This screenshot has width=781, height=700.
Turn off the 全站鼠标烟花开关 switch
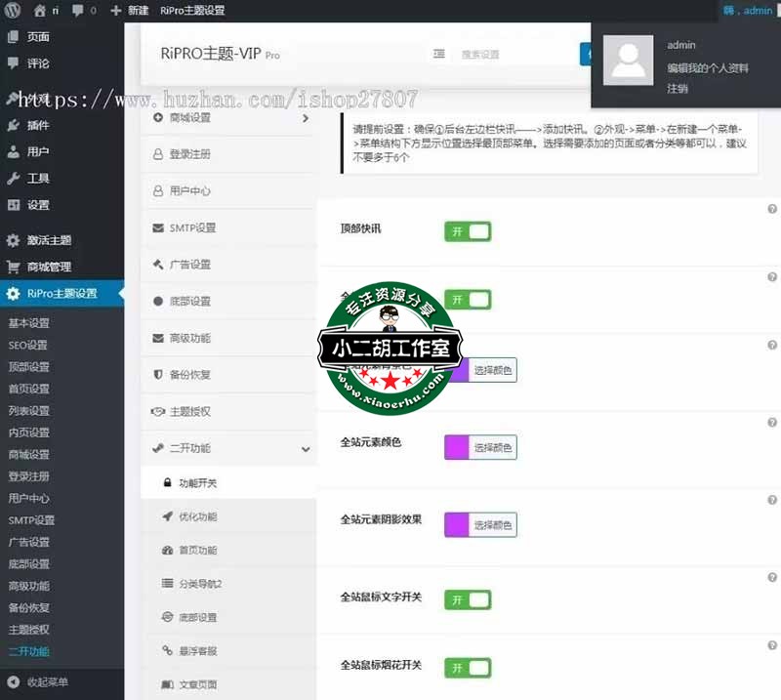468,668
